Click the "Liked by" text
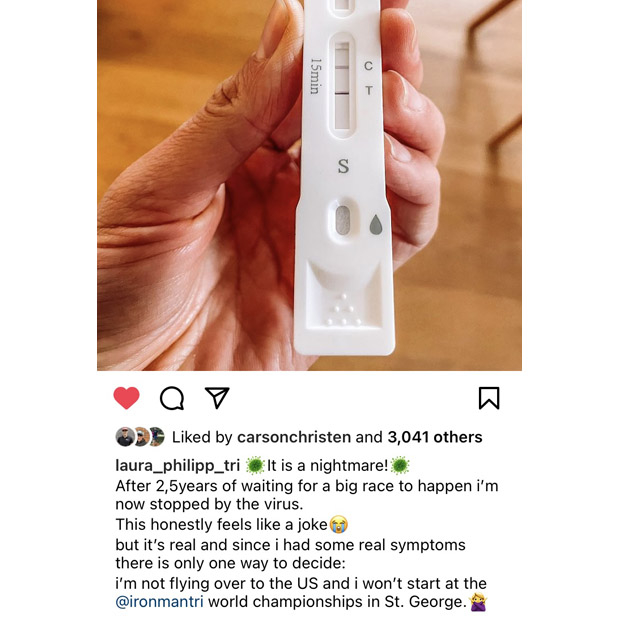620x620 pixels. (202, 437)
